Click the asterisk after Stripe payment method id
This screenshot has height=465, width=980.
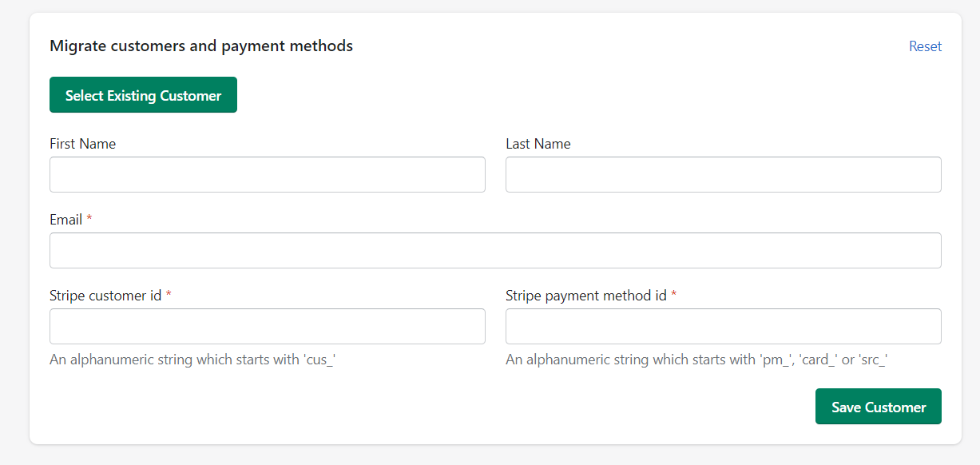click(673, 295)
